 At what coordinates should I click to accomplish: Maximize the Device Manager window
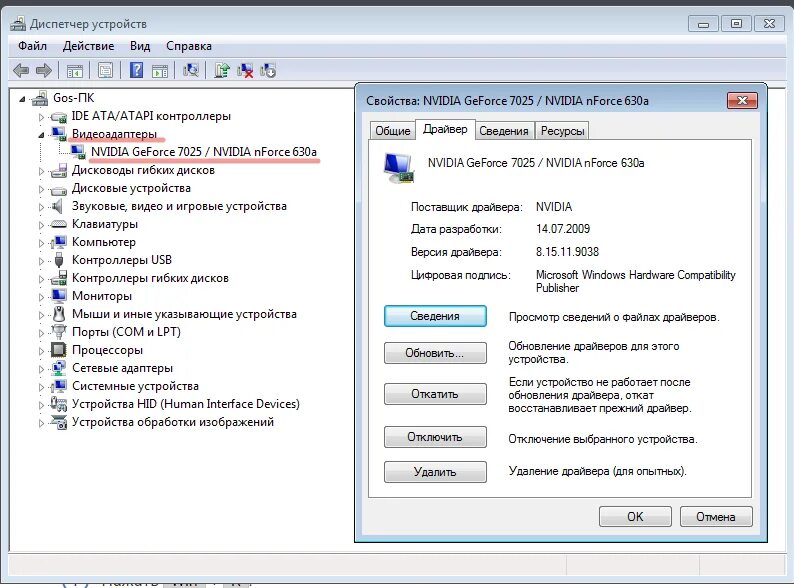(x=736, y=23)
